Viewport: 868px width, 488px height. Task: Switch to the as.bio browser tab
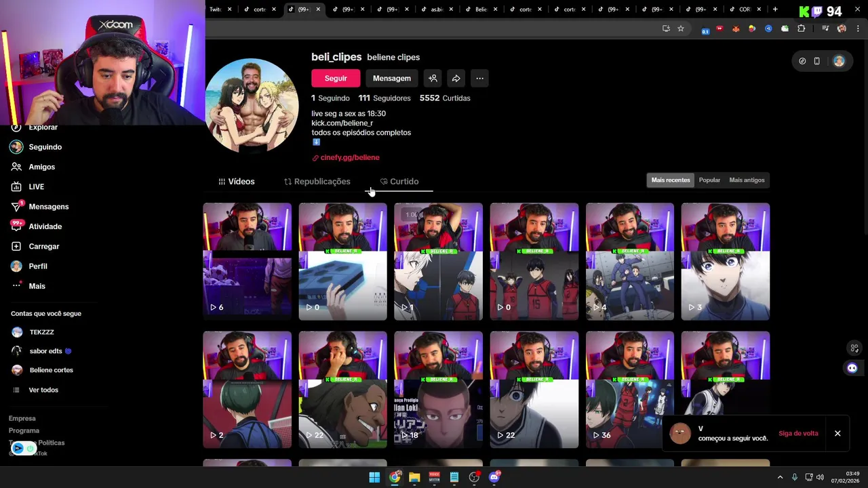point(438,9)
